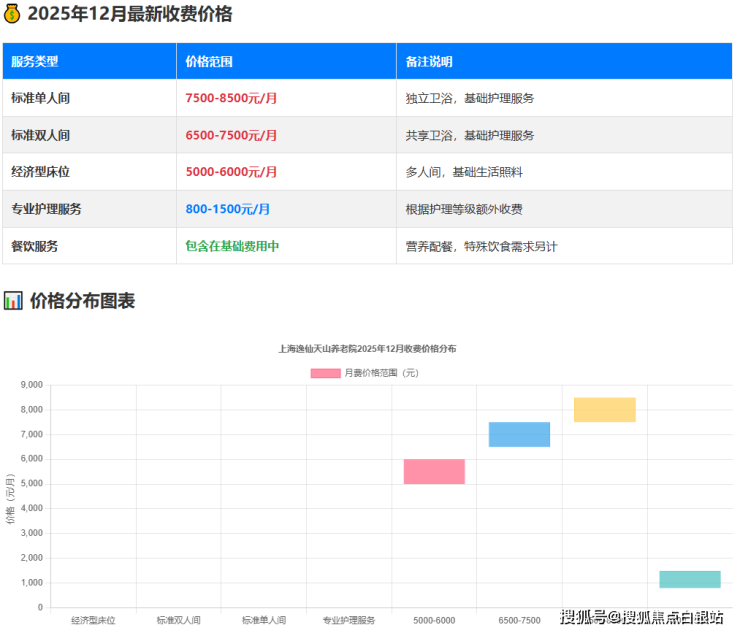Click the money bag icon beside the price heading
Image resolution: width=740 pixels, height=633 pixels.
(x=12, y=14)
